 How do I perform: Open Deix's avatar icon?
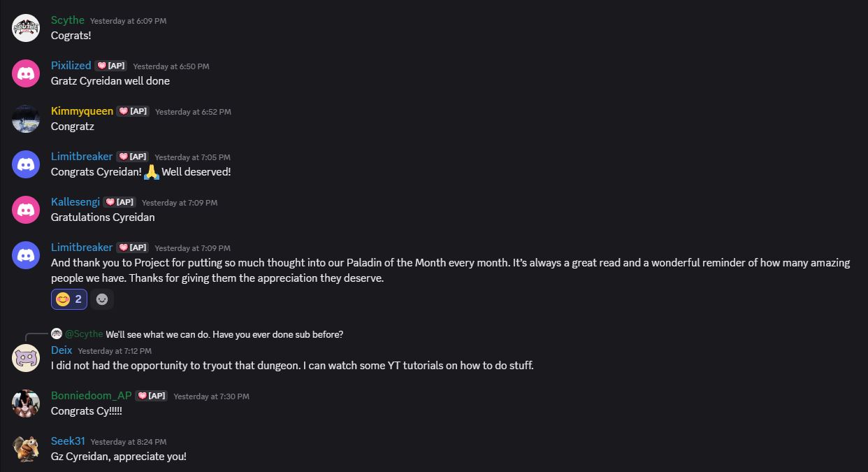pos(26,358)
